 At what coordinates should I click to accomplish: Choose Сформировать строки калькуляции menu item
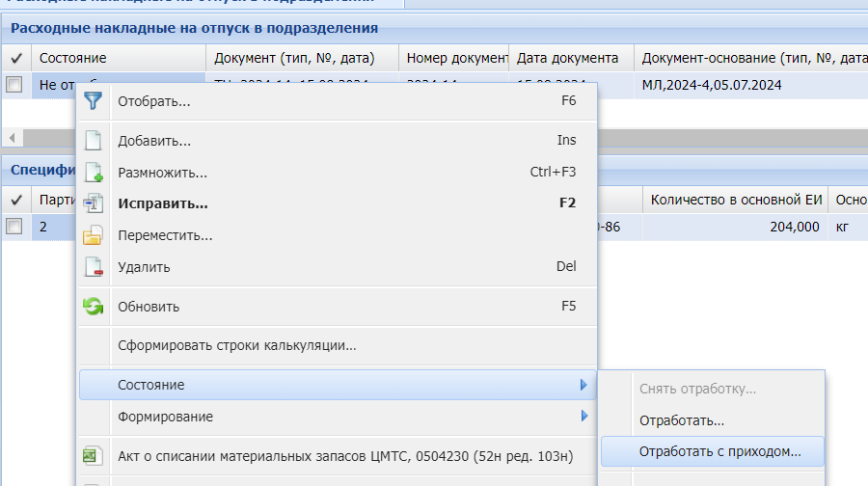(x=237, y=344)
